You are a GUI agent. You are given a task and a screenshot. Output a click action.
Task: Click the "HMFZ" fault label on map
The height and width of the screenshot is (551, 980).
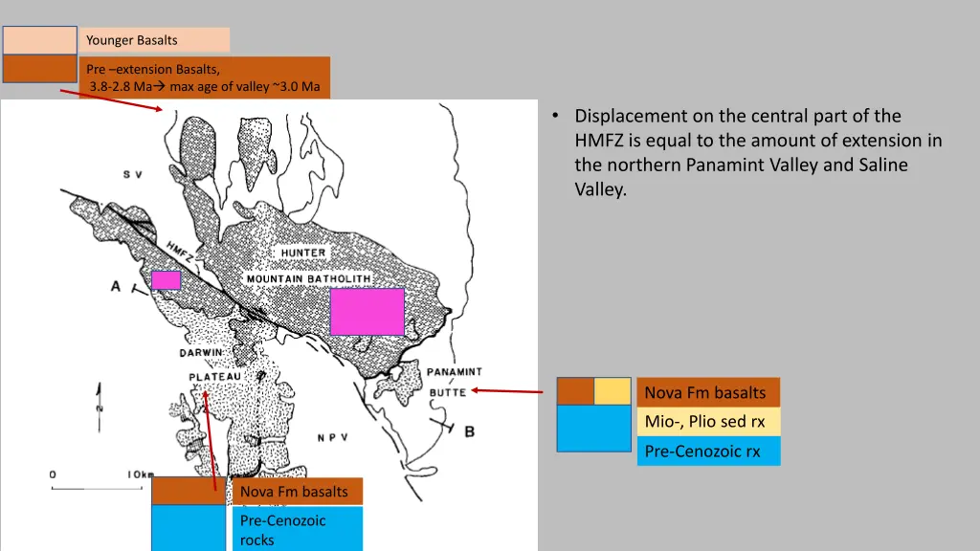180,252
